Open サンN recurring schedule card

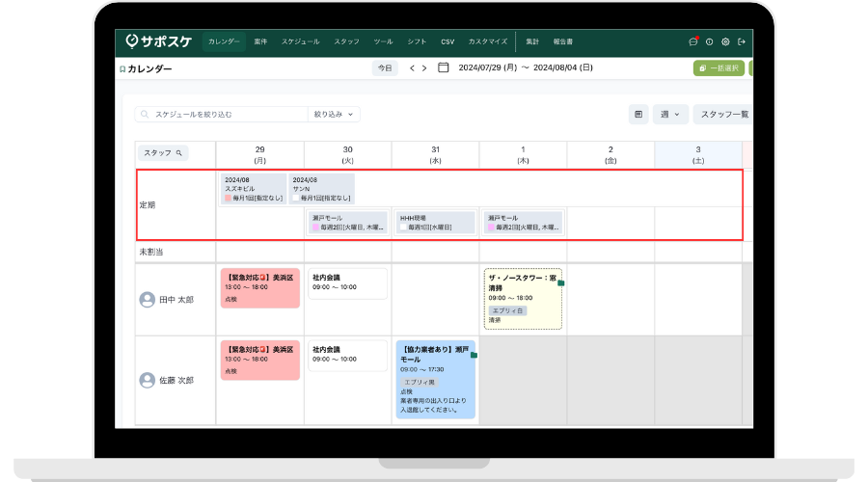(x=321, y=189)
